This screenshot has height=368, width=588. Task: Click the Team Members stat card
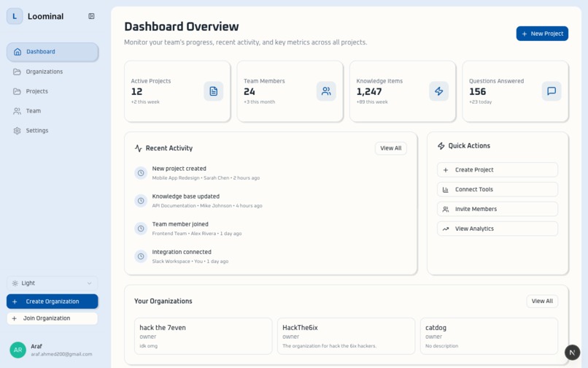(290, 91)
